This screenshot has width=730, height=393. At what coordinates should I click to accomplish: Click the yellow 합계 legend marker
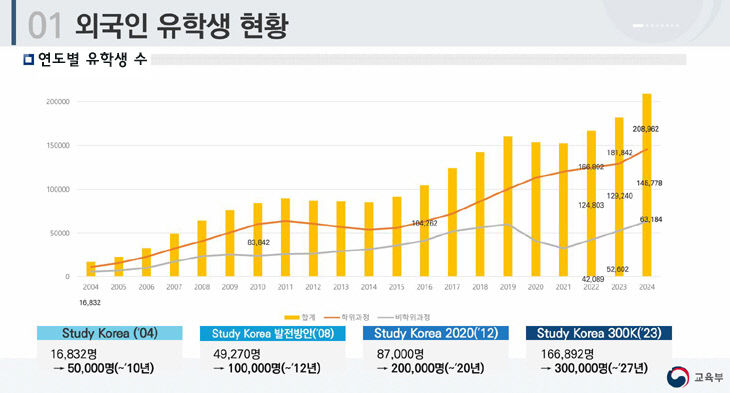click(292, 318)
